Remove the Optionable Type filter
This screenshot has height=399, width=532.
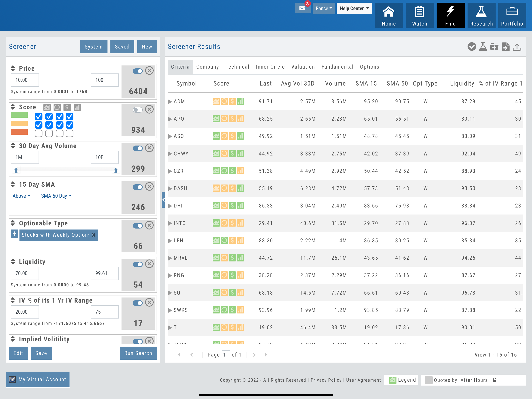tap(149, 225)
